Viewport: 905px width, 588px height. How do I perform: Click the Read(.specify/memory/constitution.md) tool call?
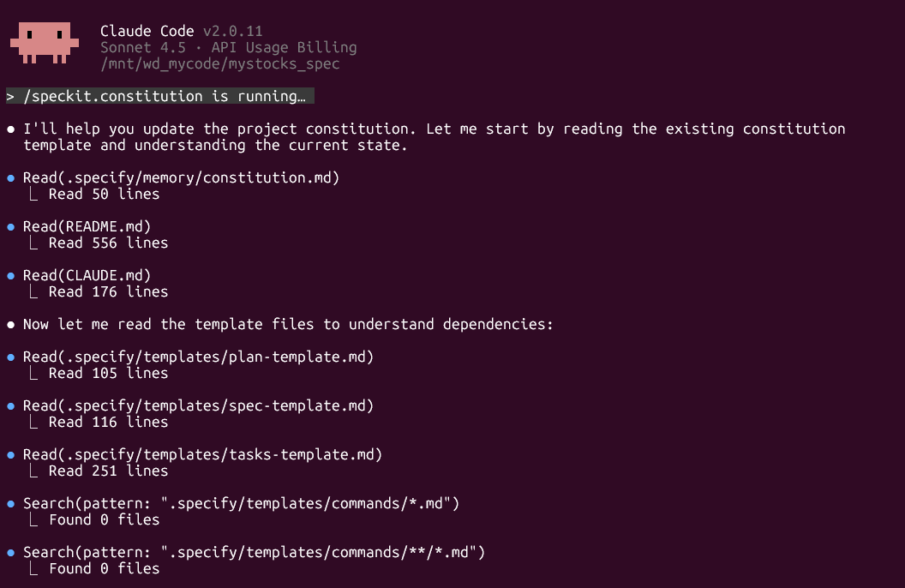[181, 177]
